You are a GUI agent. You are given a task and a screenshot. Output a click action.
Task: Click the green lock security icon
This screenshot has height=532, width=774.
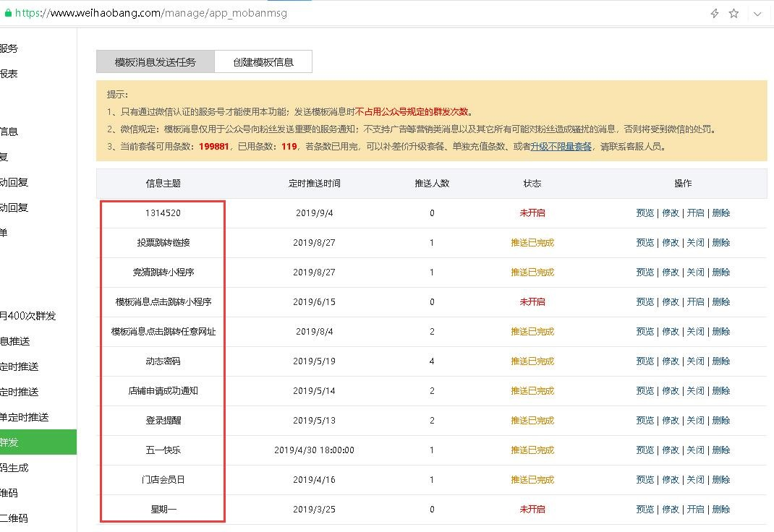tap(8, 13)
